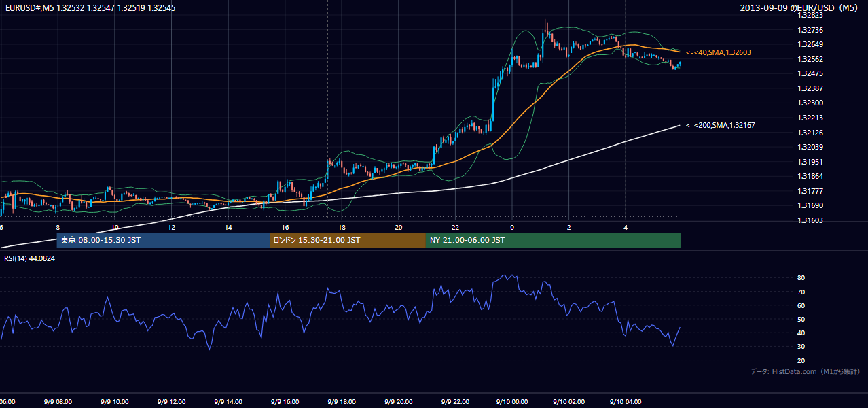This screenshot has height=408, width=868.
Task: Click price scale value 1.32736
Action: [x=810, y=30]
